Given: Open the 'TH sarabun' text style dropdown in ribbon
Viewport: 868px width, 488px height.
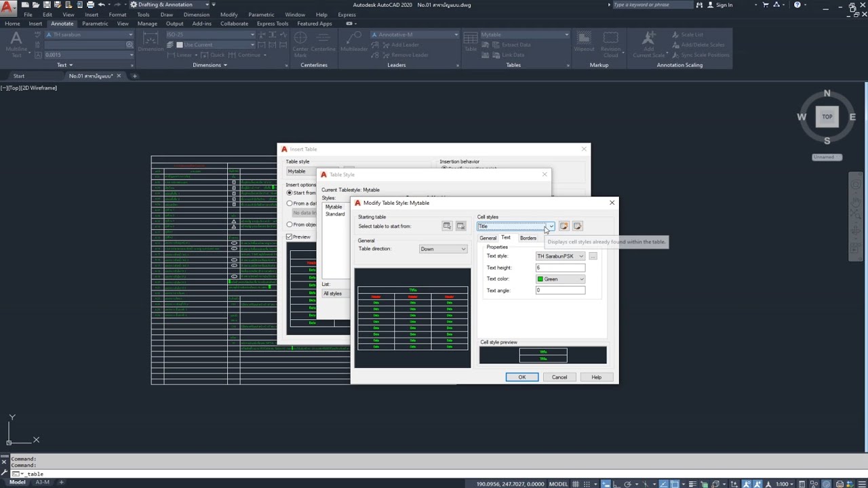Looking at the screenshot, I should coord(88,35).
